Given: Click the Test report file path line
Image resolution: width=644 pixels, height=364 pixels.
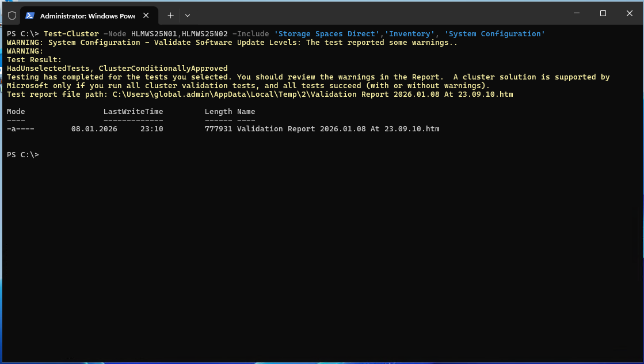Looking at the screenshot, I should coord(260,94).
